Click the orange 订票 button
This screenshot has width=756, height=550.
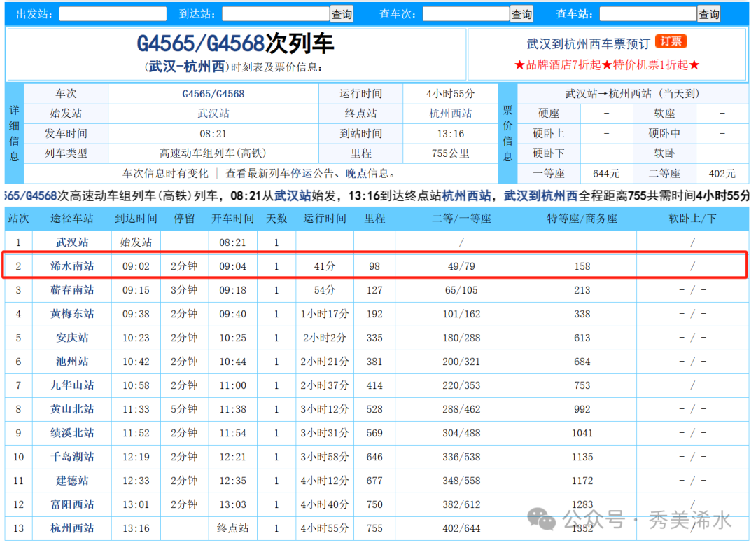[x=671, y=42]
